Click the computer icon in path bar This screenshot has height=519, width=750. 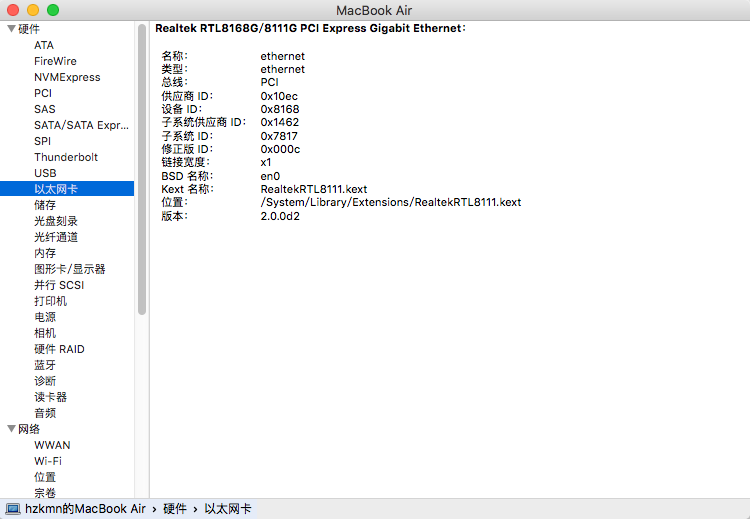click(x=12, y=509)
